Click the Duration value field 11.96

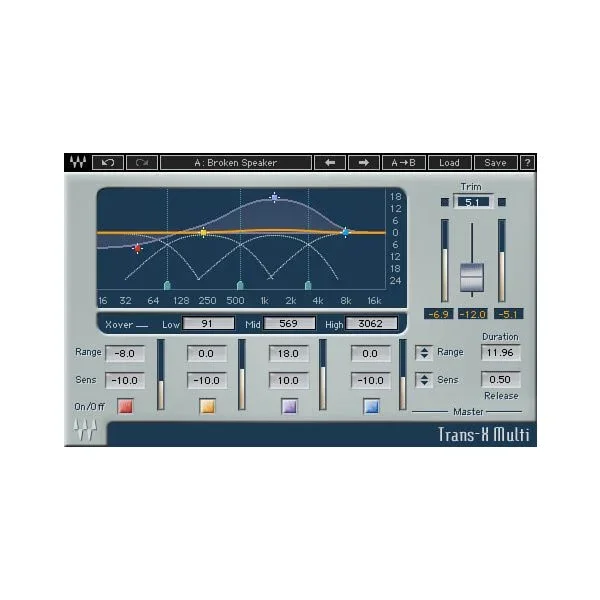tap(501, 352)
